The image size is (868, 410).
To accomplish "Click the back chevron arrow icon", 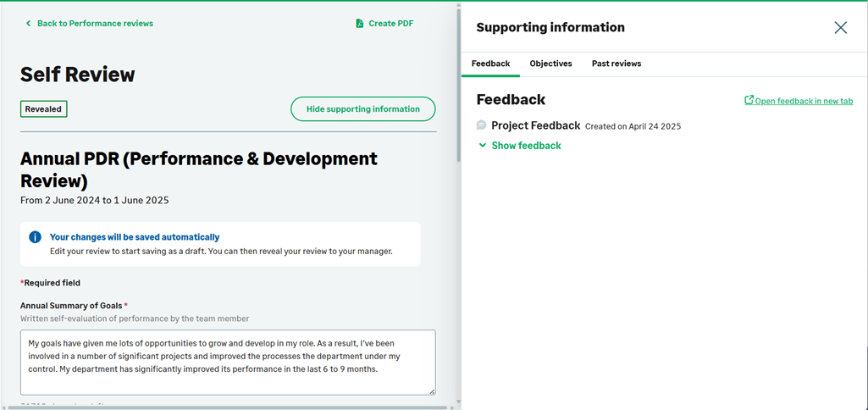I will tap(28, 24).
